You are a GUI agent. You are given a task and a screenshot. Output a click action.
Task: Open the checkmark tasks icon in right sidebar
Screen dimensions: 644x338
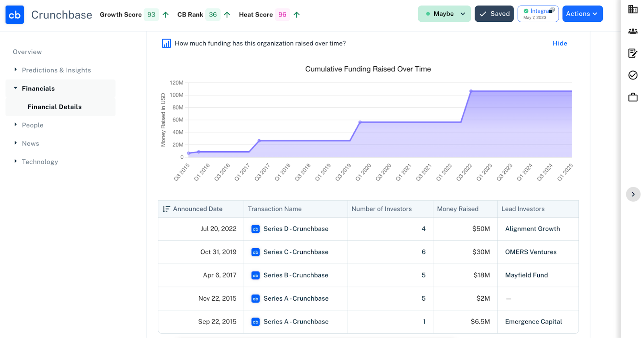[x=633, y=75]
